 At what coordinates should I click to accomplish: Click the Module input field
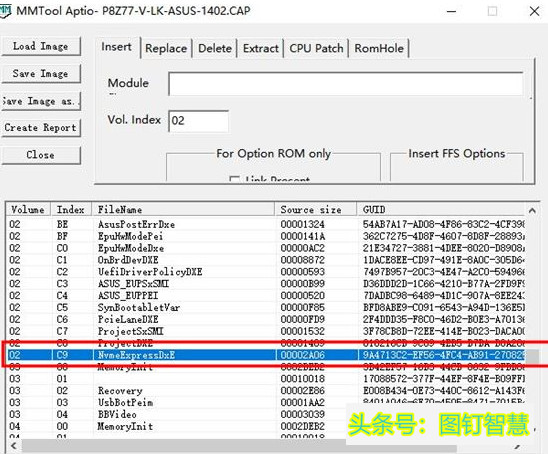pyautogui.click(x=346, y=84)
